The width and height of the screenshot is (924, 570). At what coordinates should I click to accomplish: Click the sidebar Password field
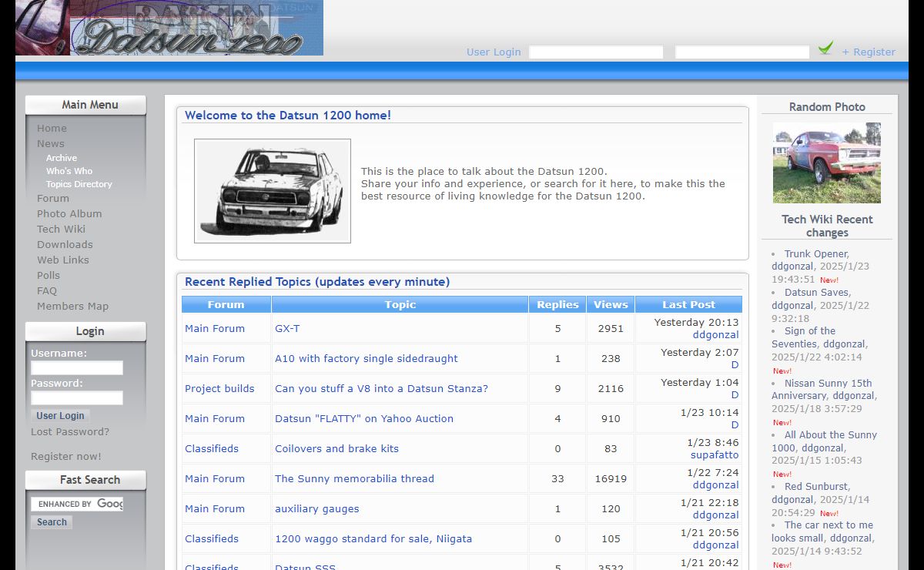tap(77, 398)
